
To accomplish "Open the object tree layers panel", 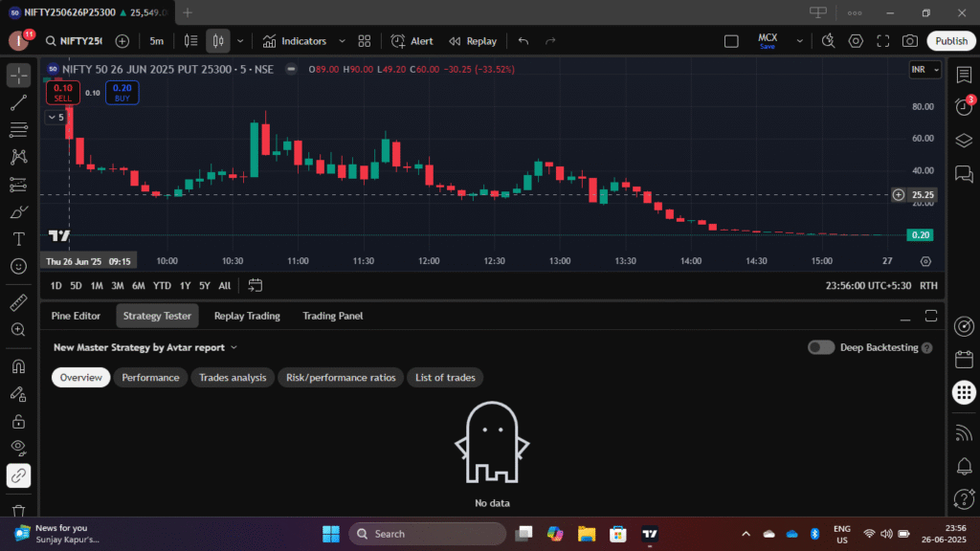I will click(x=964, y=141).
